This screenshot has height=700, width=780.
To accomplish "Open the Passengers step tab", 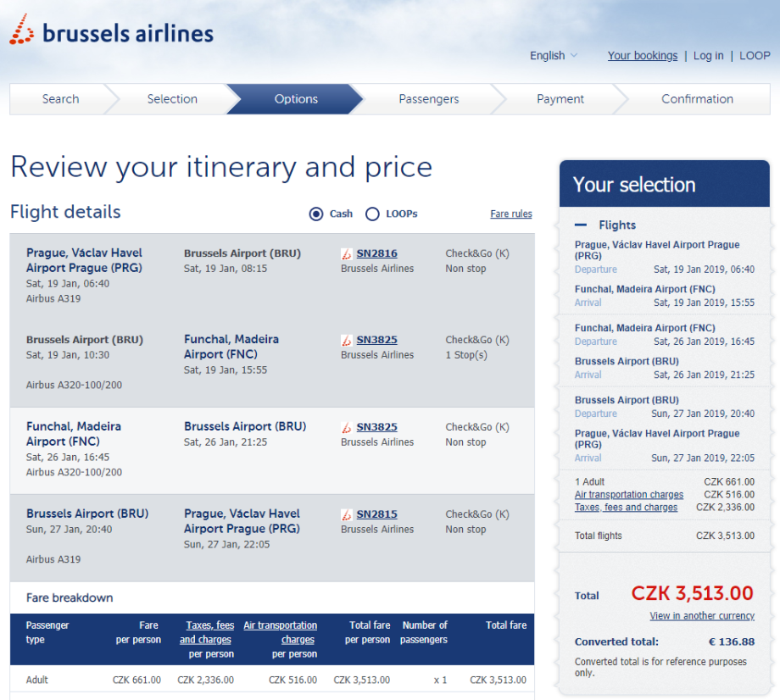I will (428, 99).
